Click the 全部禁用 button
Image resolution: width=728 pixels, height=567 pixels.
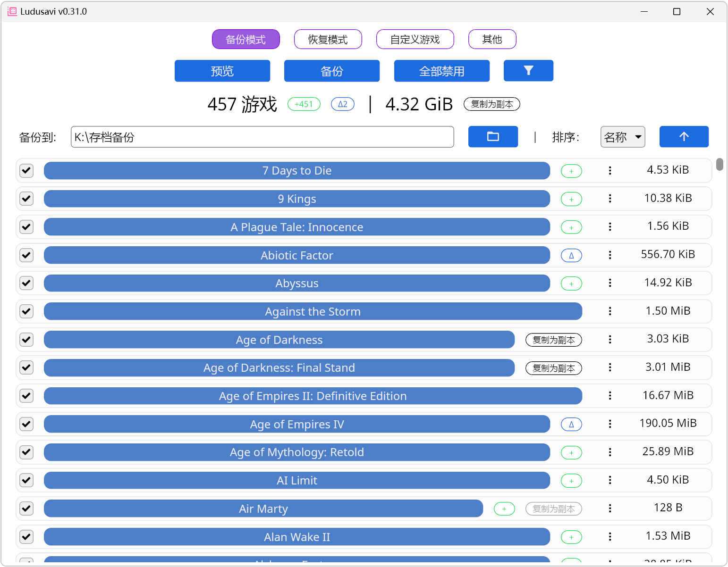point(442,71)
